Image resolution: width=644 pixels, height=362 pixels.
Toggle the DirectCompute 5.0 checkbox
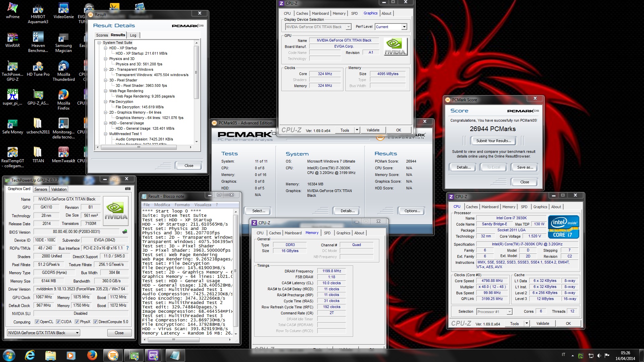(95, 322)
